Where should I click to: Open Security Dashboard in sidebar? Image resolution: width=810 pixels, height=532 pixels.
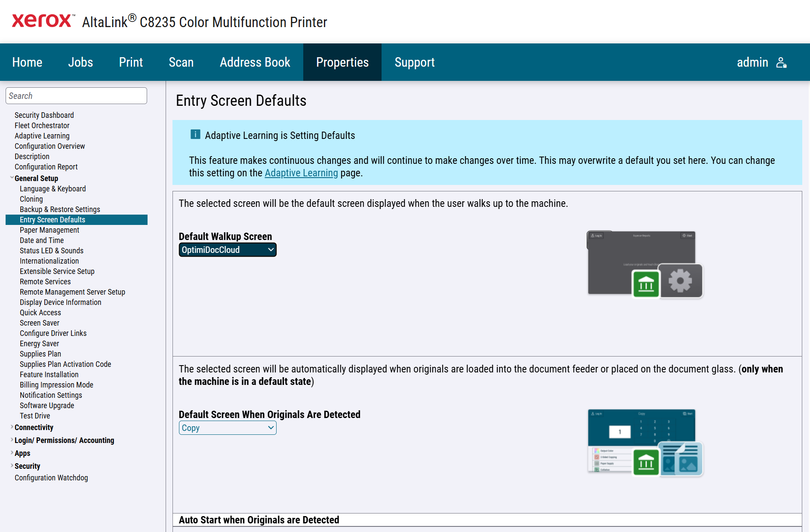pos(44,115)
